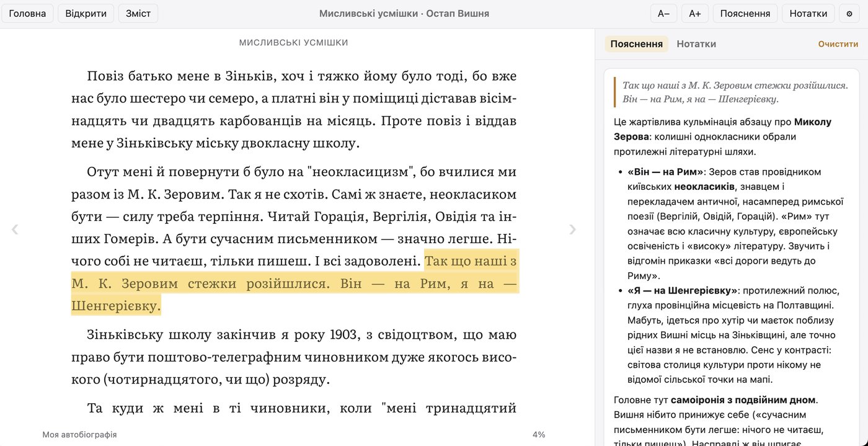Image resolution: width=868 pixels, height=446 pixels.
Task: Switch to the Пояснення tab in sidebar
Action: coord(637,44)
